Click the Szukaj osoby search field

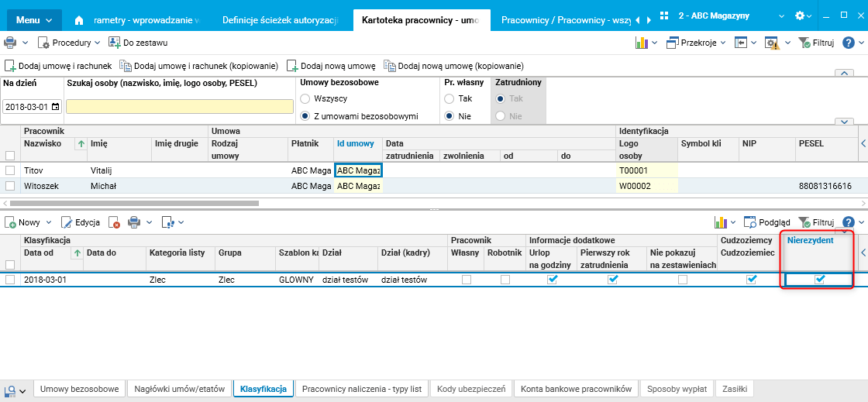[178, 107]
